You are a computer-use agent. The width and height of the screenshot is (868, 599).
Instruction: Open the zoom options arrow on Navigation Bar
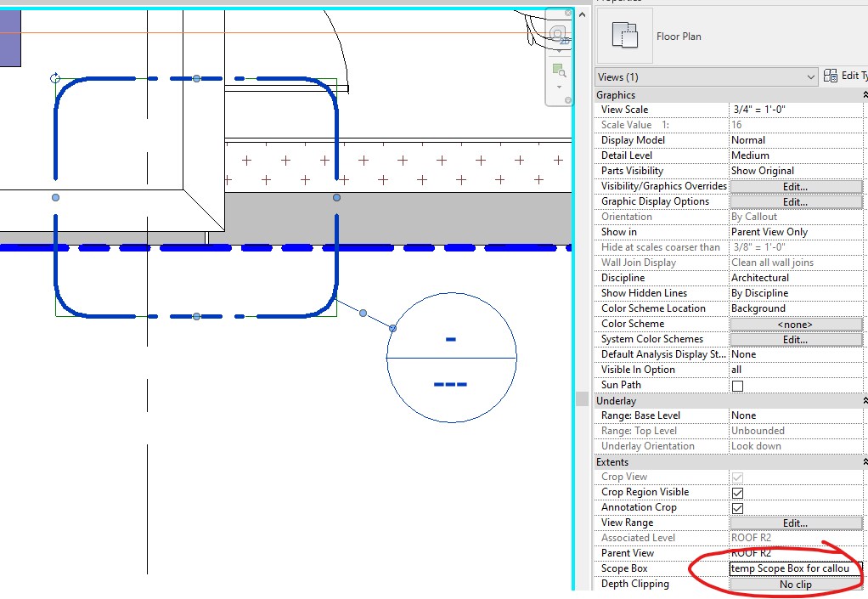click(x=559, y=86)
